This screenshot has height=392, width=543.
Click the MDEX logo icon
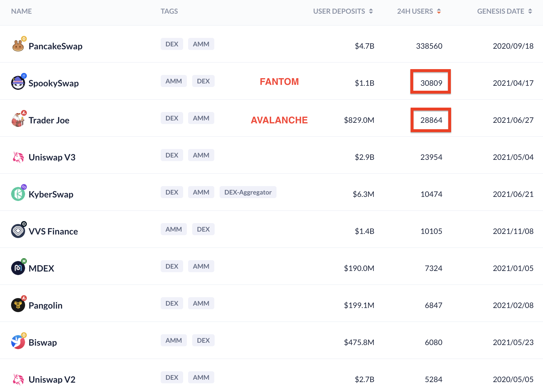click(18, 268)
